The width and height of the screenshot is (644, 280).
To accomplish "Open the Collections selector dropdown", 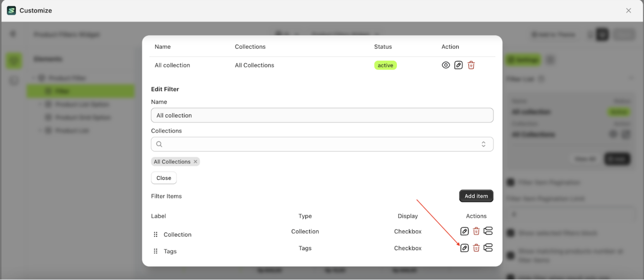I will (x=484, y=144).
